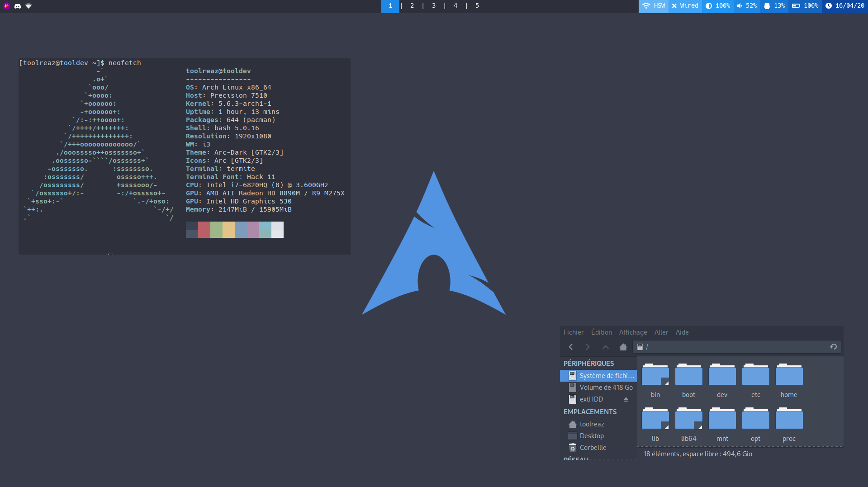
Task: Open the lib folder
Action: point(655,425)
